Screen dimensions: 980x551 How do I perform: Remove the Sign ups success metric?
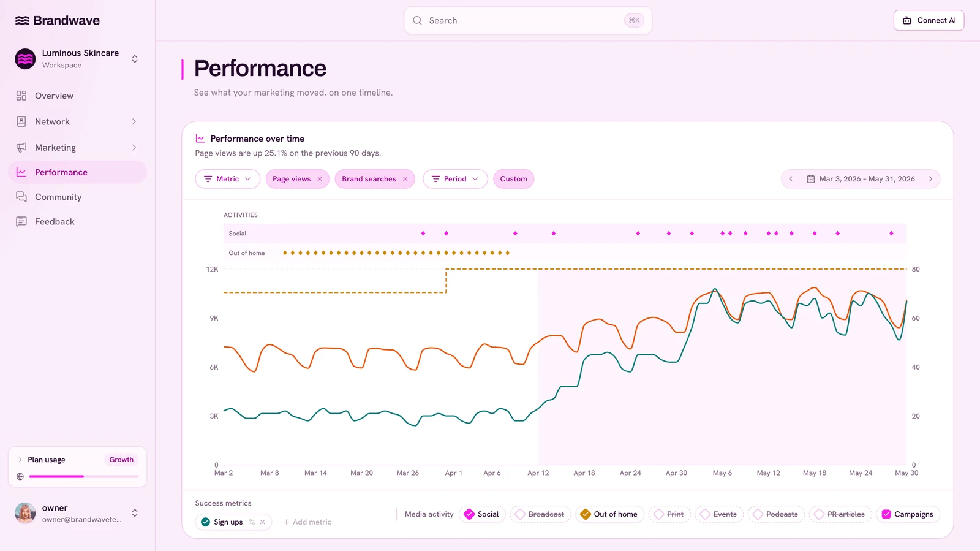263,522
